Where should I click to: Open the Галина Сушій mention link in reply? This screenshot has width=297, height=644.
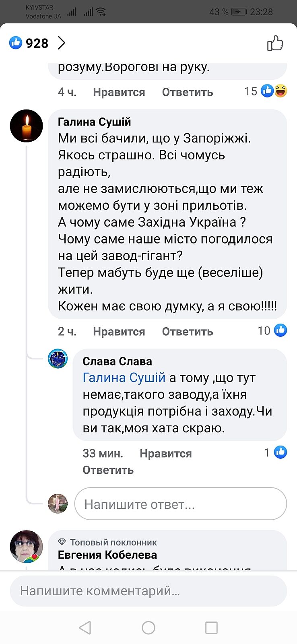point(124,378)
